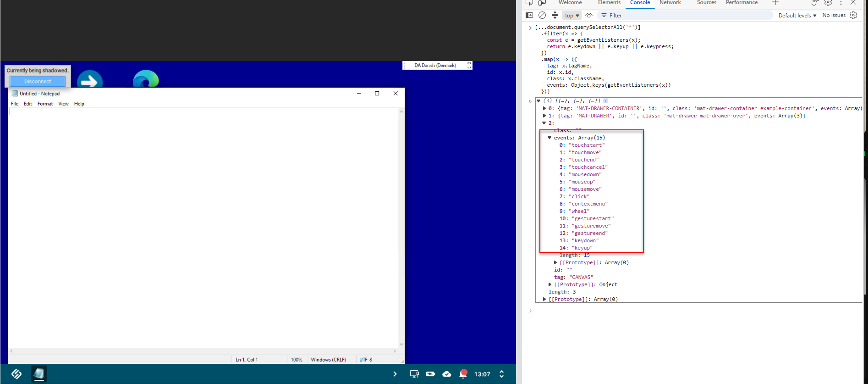Click the DevTools feedback person icon

815,2
